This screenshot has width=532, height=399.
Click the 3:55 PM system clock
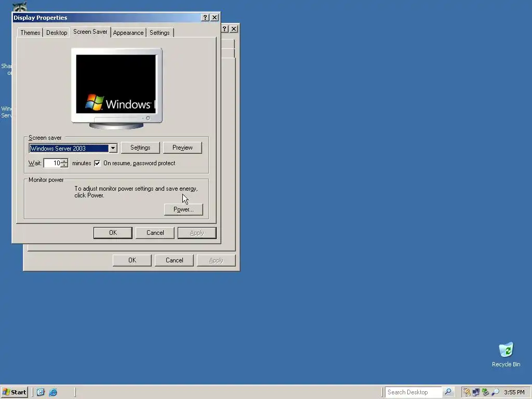click(514, 392)
